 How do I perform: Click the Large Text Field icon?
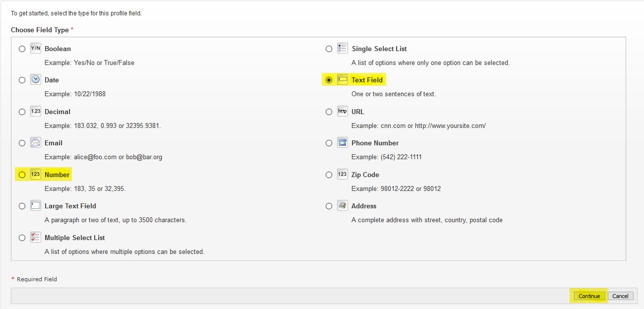[x=35, y=206]
